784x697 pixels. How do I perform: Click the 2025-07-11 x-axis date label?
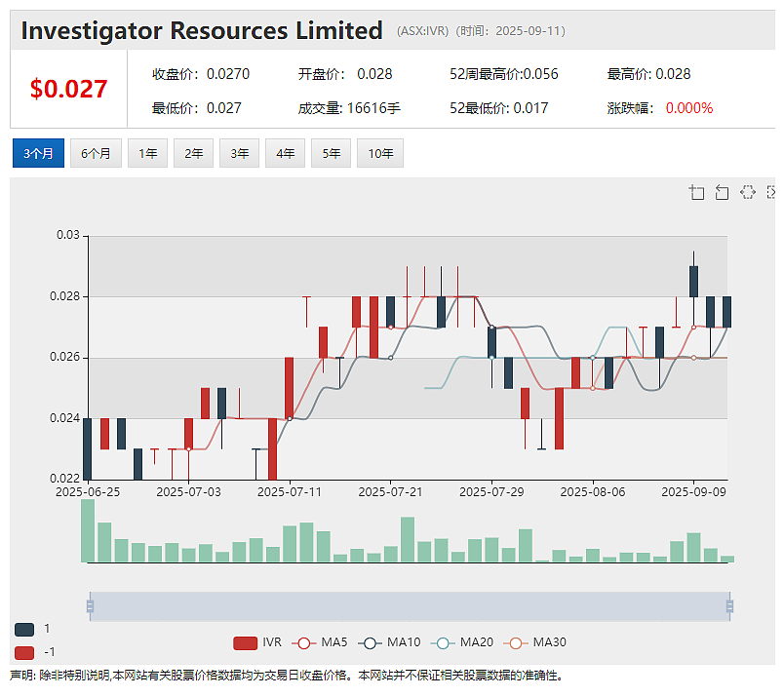click(290, 492)
